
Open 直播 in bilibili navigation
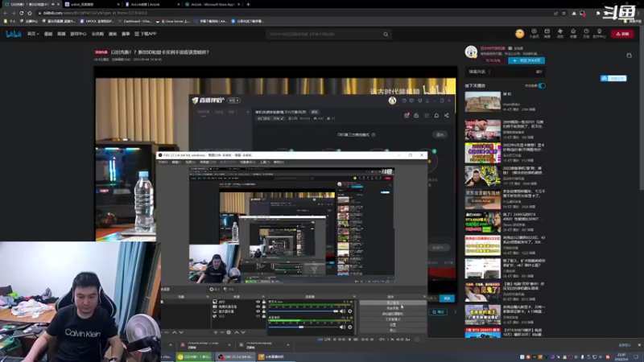[61, 34]
